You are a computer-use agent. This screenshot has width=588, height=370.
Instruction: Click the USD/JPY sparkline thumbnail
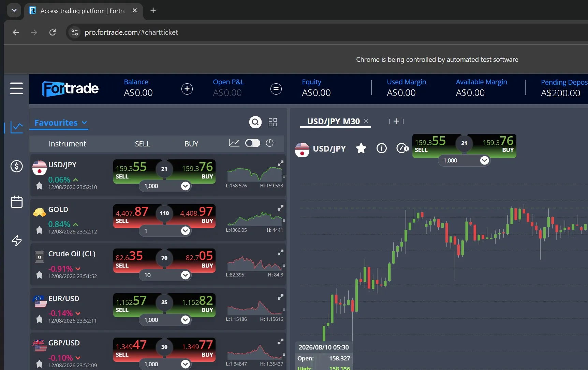click(x=254, y=174)
